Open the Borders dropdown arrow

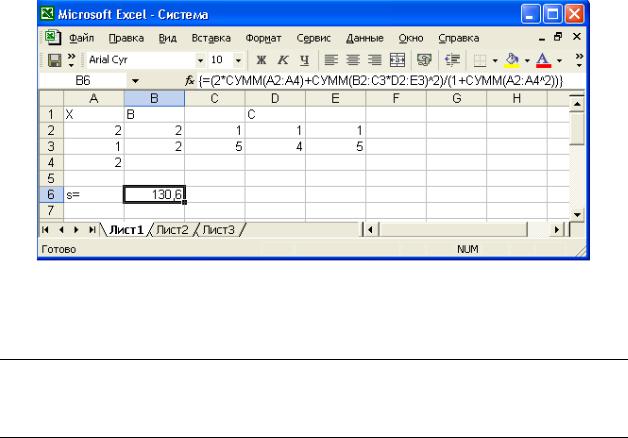(495, 61)
